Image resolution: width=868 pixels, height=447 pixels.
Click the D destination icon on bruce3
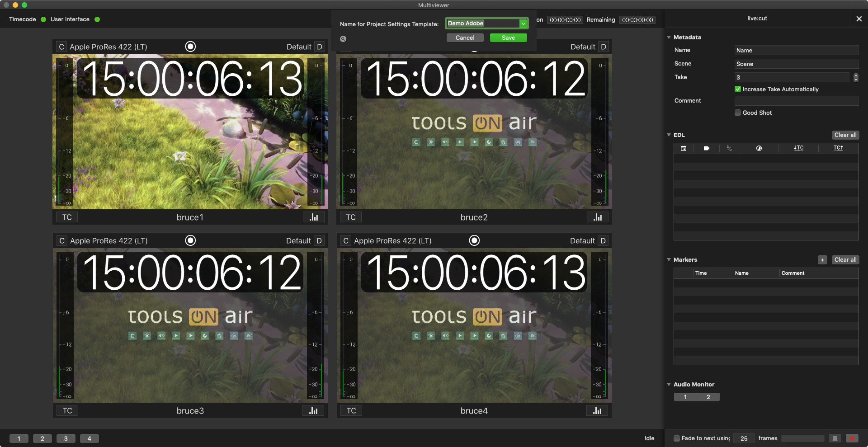tap(319, 241)
